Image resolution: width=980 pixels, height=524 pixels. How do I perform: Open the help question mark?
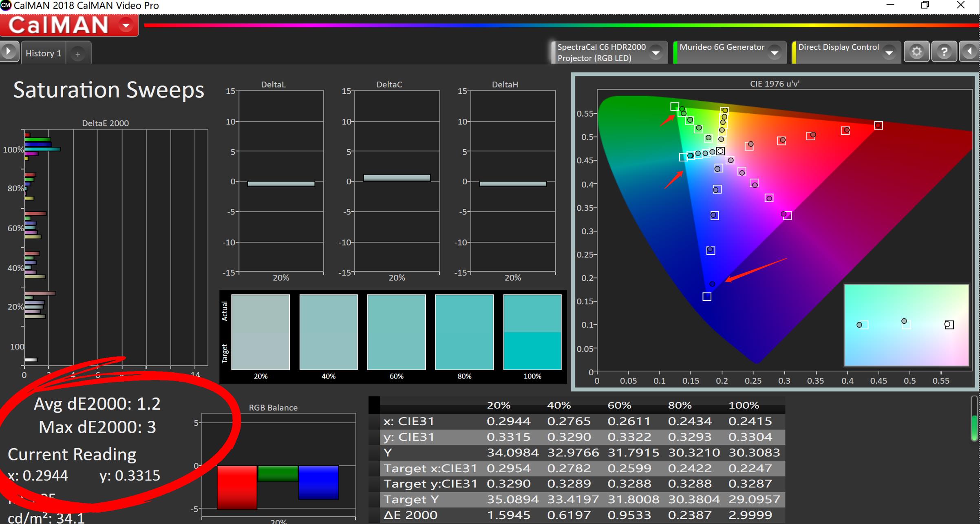pos(943,52)
